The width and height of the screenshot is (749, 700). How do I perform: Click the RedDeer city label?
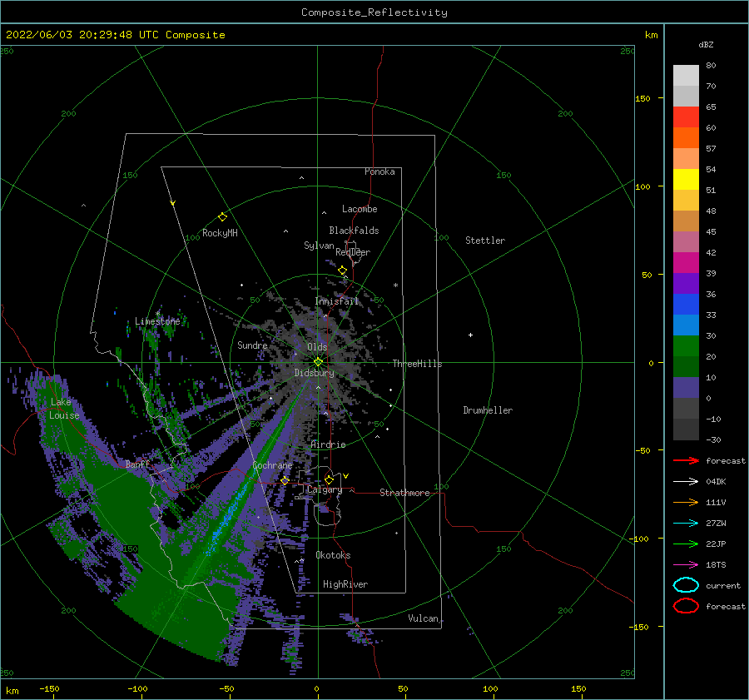click(x=353, y=252)
